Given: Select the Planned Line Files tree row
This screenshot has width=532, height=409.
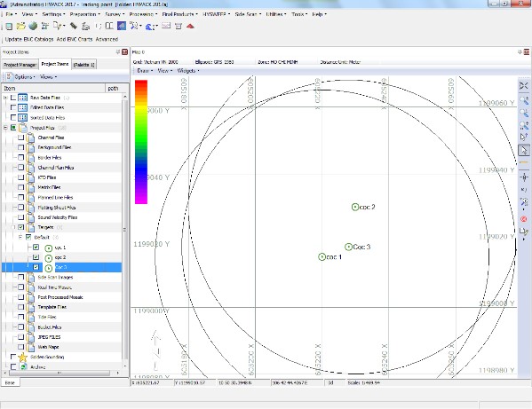Looking at the screenshot, I should (61, 197).
